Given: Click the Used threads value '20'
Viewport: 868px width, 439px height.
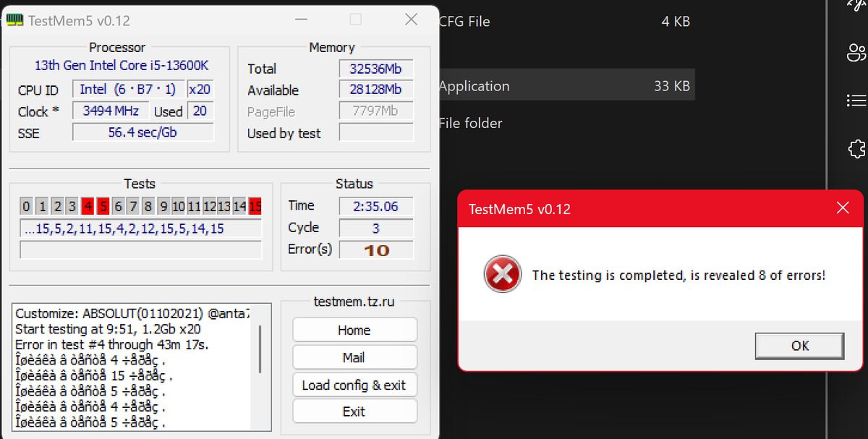Looking at the screenshot, I should [200, 111].
